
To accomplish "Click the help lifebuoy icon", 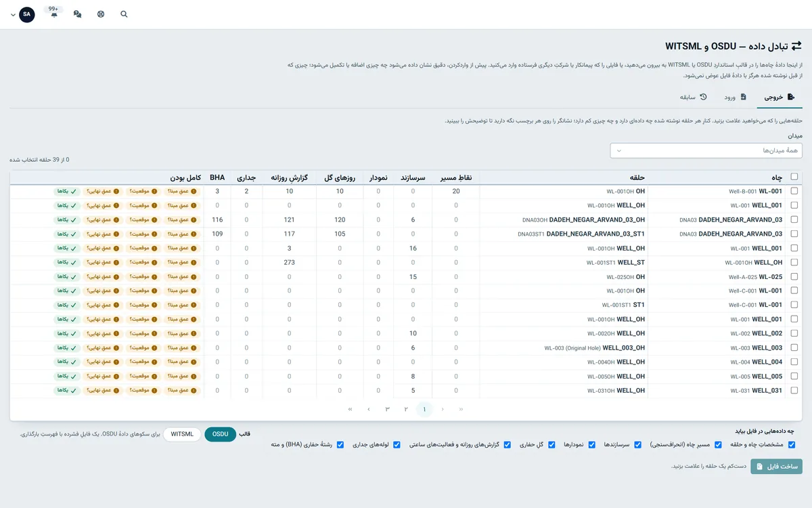I will pos(101,14).
